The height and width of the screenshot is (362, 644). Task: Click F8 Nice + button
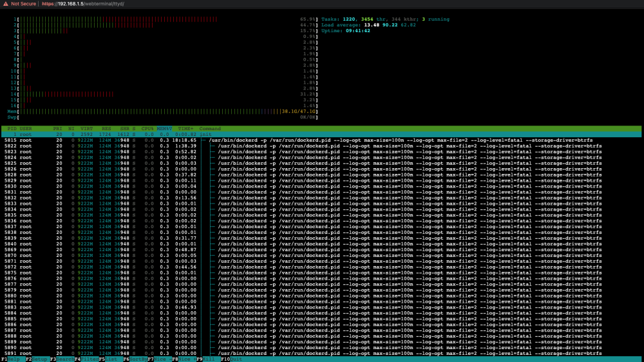tap(184, 359)
